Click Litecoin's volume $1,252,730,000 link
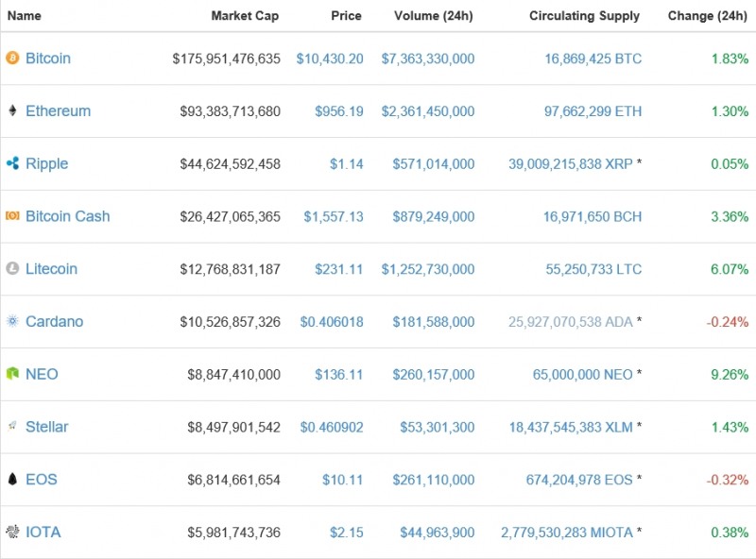This screenshot has height=559, width=756. pyautogui.click(x=427, y=269)
